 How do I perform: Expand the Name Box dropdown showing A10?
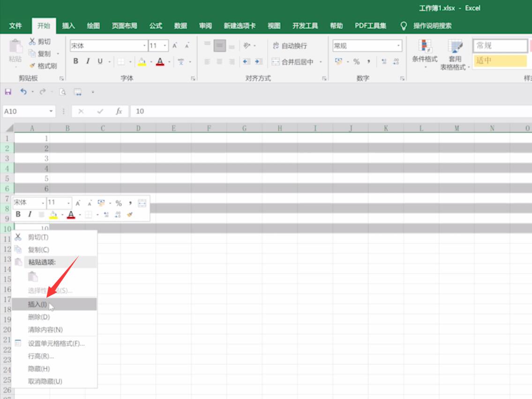tap(51, 111)
